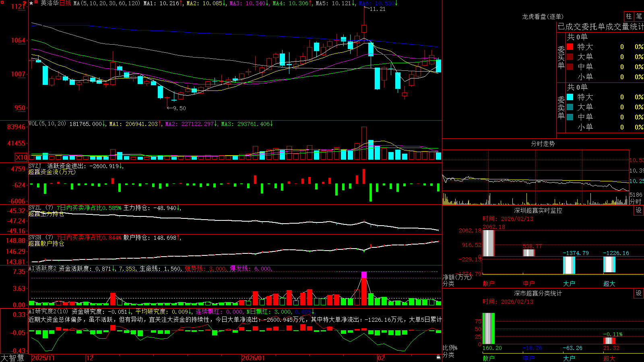Click the 02 month marker on the timeline
644x362 pixels.
tap(381, 358)
